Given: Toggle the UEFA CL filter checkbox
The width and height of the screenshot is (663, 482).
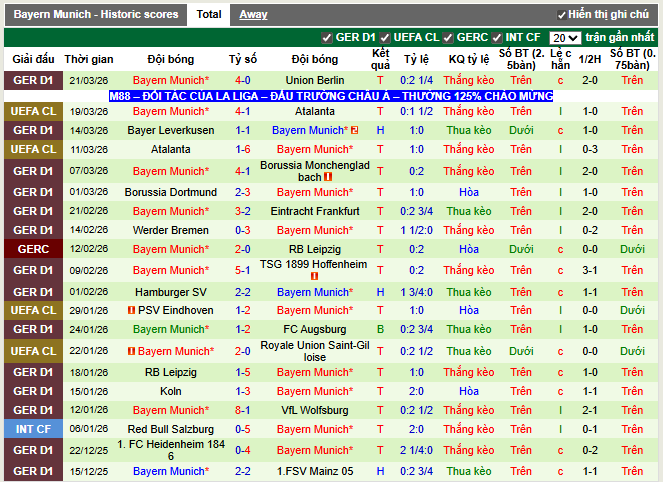Looking at the screenshot, I should pyautogui.click(x=385, y=38).
